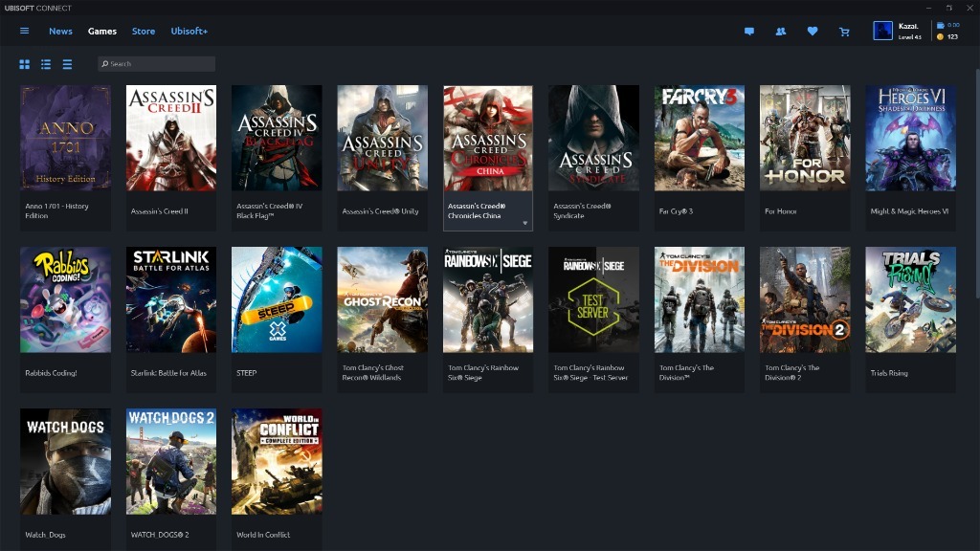Image resolution: width=980 pixels, height=551 pixels.
Task: Check the Units coin balance 123
Action: (947, 37)
